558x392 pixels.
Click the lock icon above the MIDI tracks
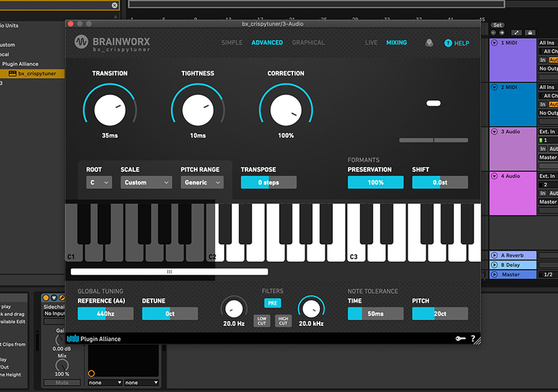coord(529,31)
